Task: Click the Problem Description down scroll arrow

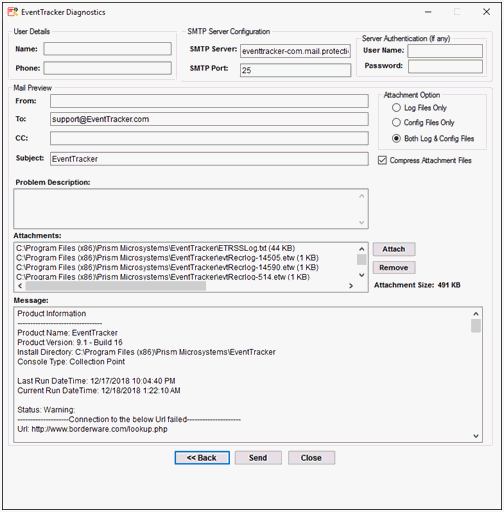Action: pyautogui.click(x=362, y=222)
